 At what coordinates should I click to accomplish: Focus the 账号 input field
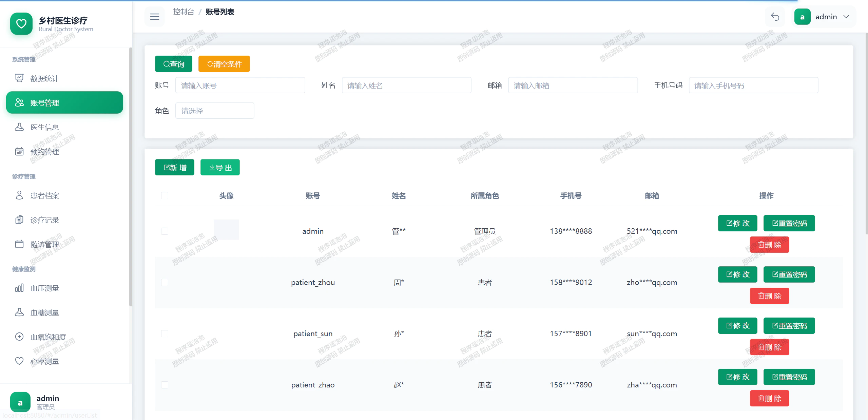[x=240, y=85]
